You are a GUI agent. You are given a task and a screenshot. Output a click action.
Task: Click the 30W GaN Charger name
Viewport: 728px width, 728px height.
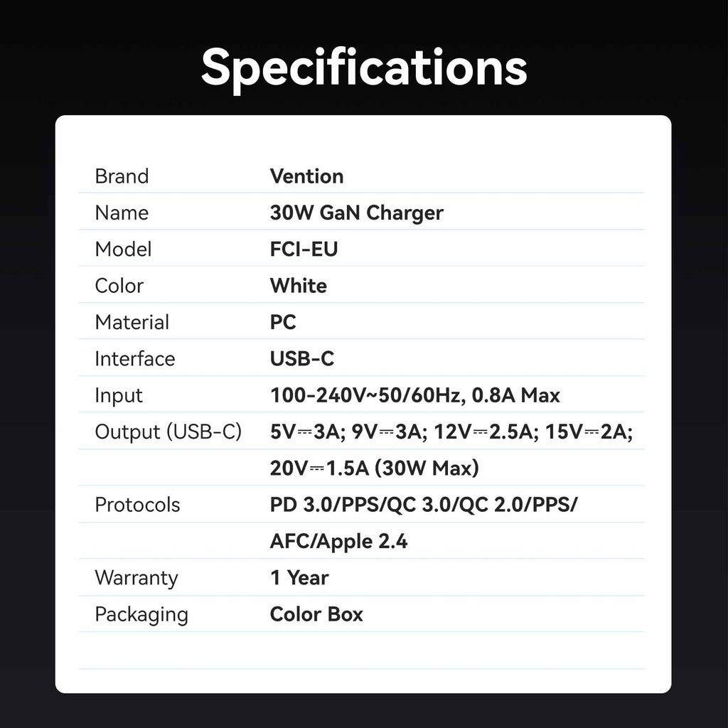coord(357,213)
